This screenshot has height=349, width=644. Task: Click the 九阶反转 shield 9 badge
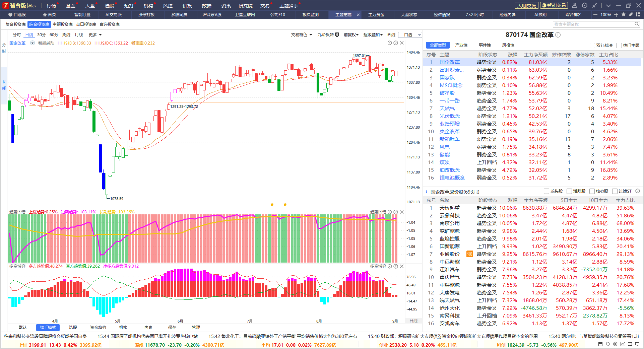(337, 35)
